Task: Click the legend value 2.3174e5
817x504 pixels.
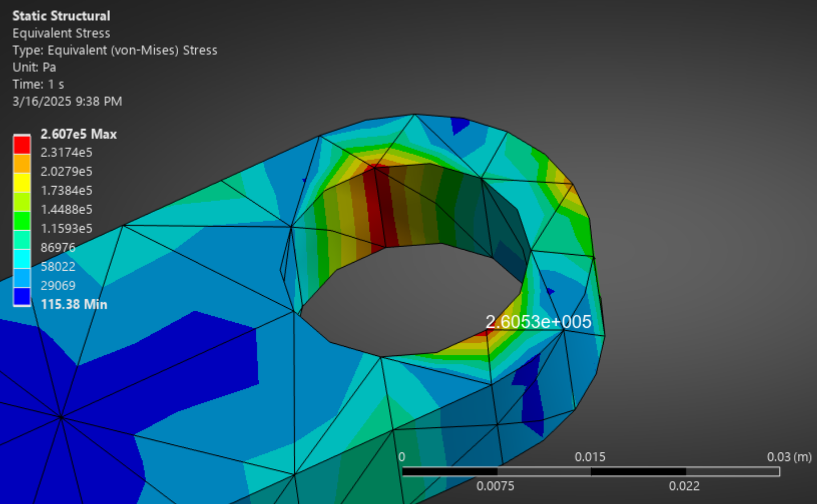Action: click(66, 153)
